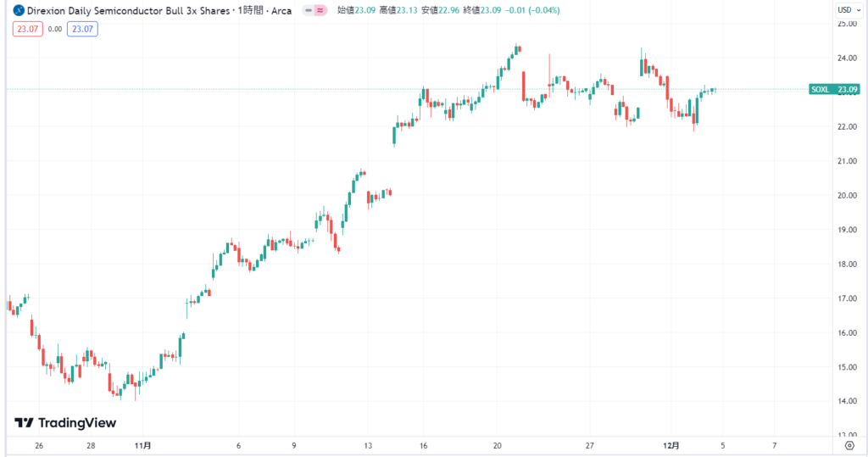Screen dimensions: 868x457
Task: Click the 21.00 price axis label
Action: point(847,161)
